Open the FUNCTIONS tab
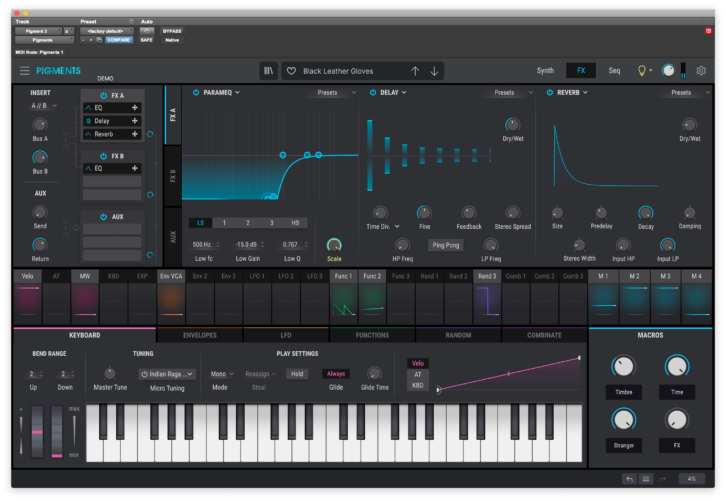 pyautogui.click(x=372, y=335)
